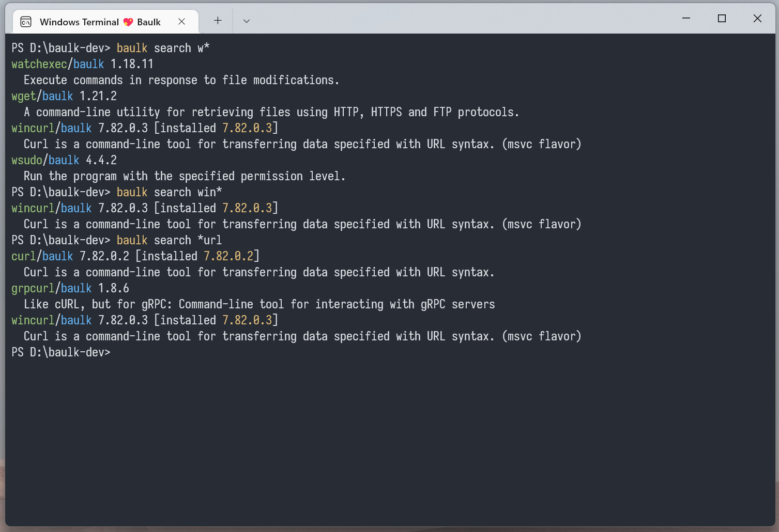Click the terminal icon on the Baulk tab
This screenshot has width=779, height=532.
(26, 22)
